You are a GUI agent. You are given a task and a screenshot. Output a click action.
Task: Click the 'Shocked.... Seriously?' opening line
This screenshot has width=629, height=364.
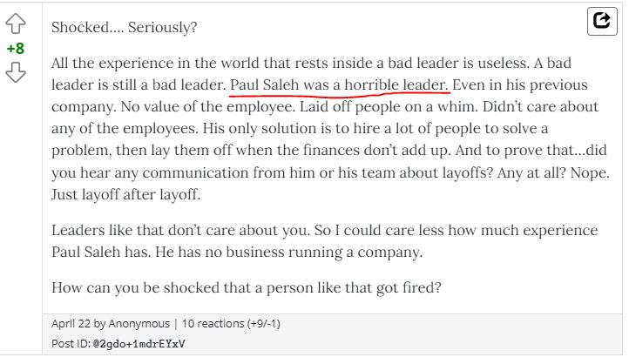click(x=125, y=27)
